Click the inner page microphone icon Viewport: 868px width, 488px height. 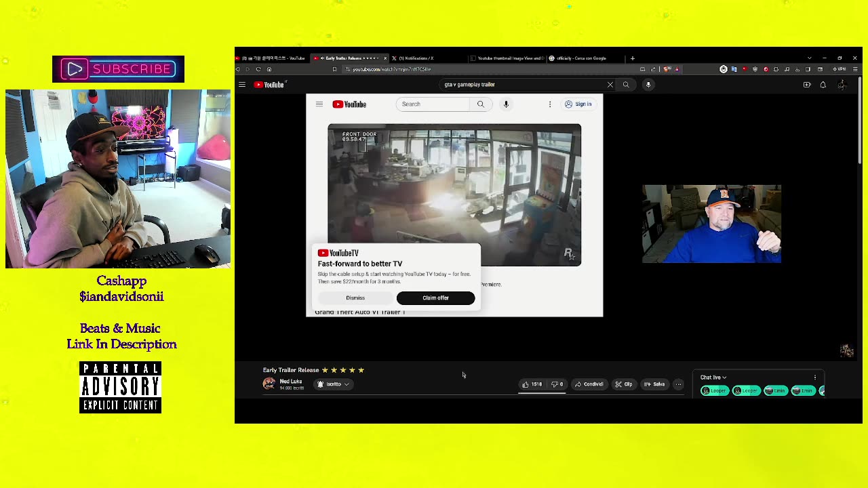506,104
